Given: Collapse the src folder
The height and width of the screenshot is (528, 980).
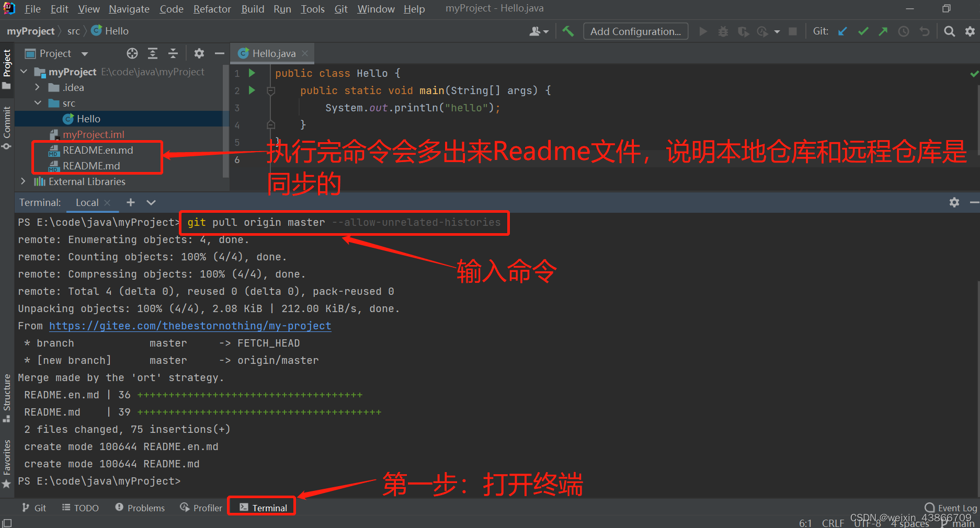Looking at the screenshot, I should 37,103.
